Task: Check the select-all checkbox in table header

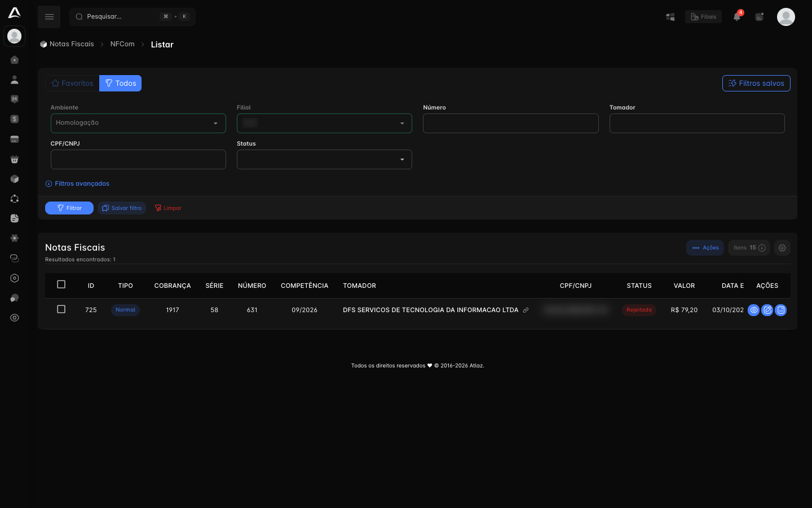Action: coord(61,284)
